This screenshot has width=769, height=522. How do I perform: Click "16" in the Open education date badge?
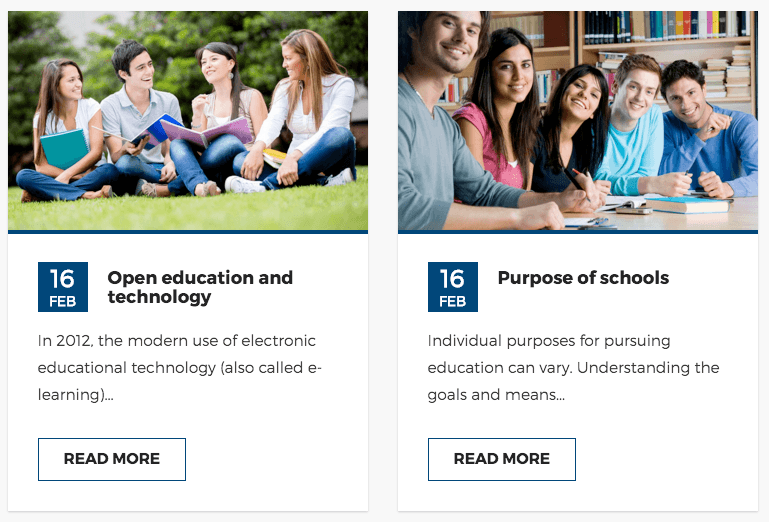click(63, 279)
